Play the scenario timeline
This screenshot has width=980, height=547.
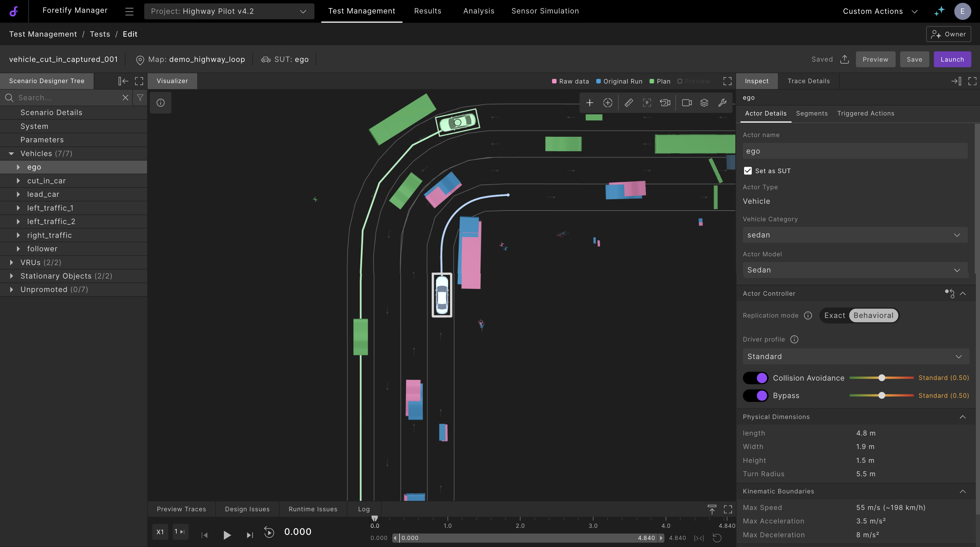(227, 535)
